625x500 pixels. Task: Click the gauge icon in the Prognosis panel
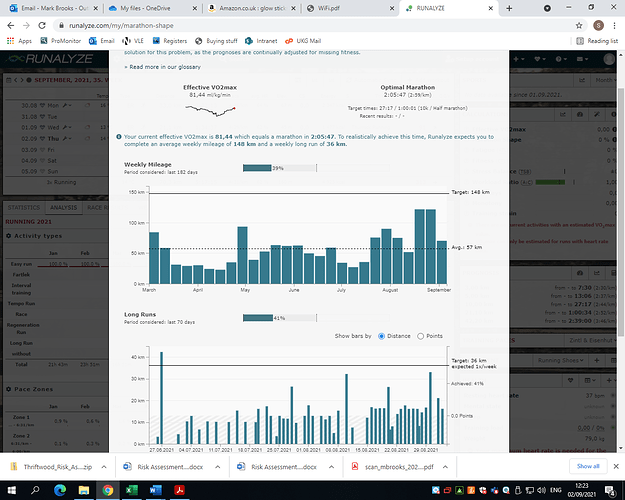(580, 273)
